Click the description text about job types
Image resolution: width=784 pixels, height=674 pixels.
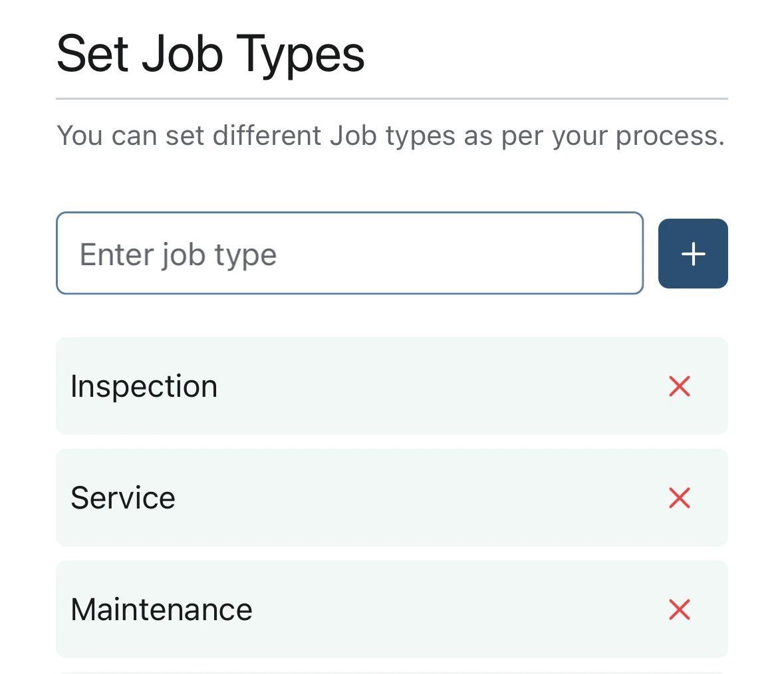391,135
